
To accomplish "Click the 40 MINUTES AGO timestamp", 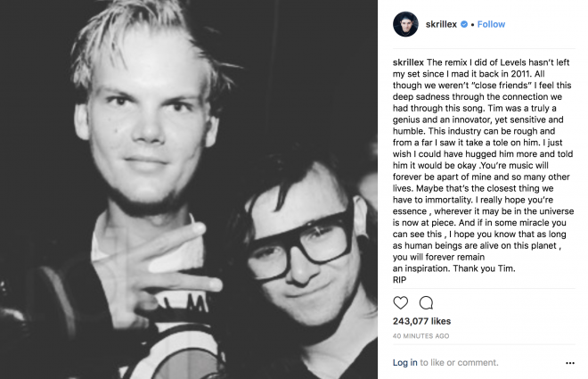I will (x=421, y=336).
